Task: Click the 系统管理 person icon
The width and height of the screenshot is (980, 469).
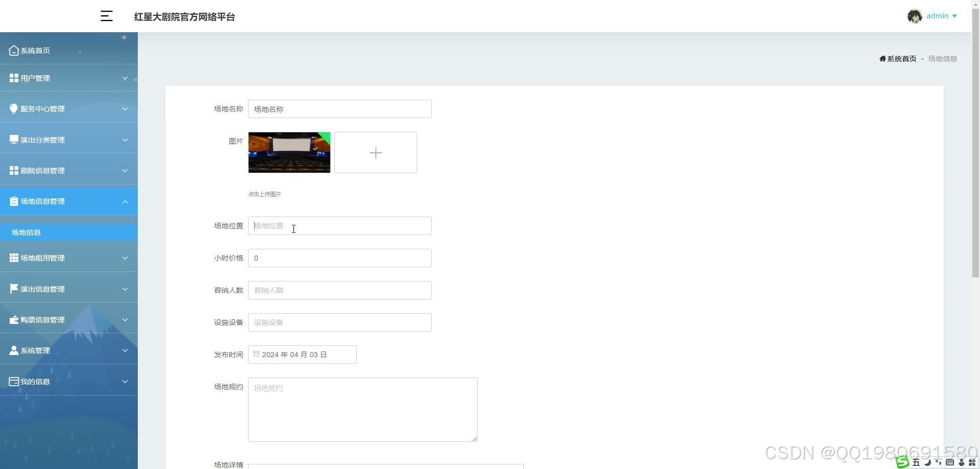Action: [x=14, y=350]
